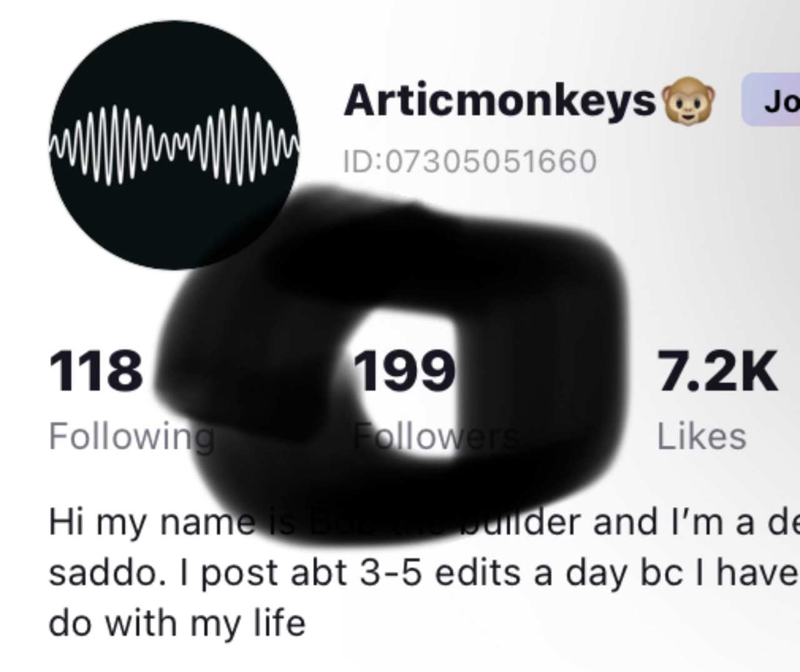
Task: Open the 199 Followers count
Action: pyautogui.click(x=436, y=400)
